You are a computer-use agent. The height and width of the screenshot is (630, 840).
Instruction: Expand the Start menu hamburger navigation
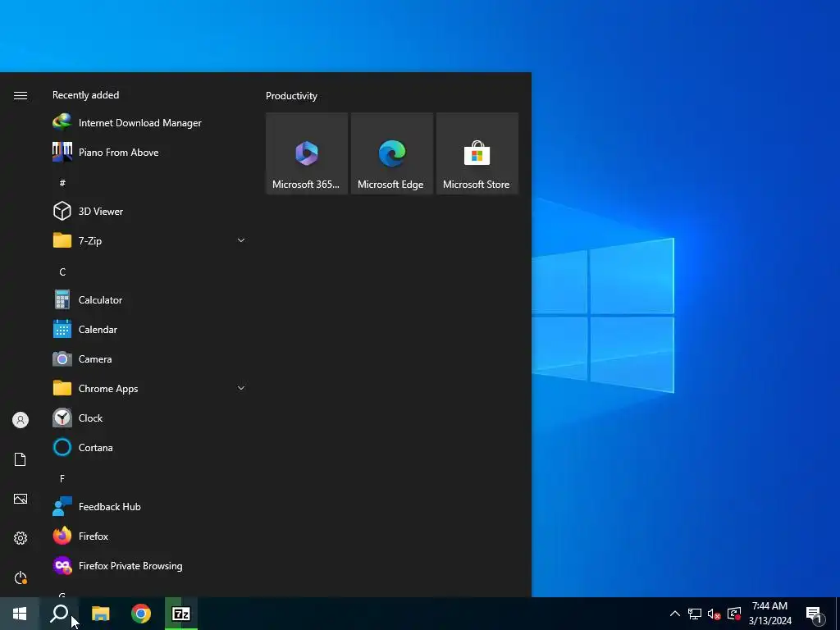click(x=21, y=95)
